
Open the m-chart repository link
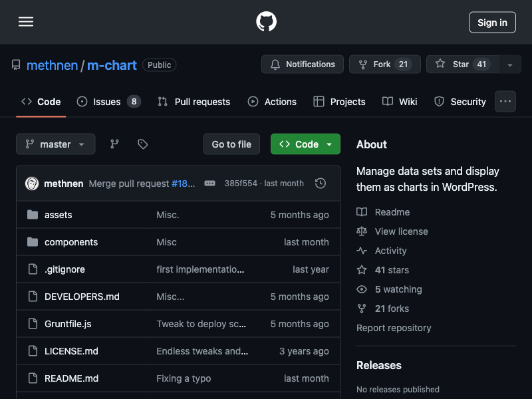(x=112, y=65)
